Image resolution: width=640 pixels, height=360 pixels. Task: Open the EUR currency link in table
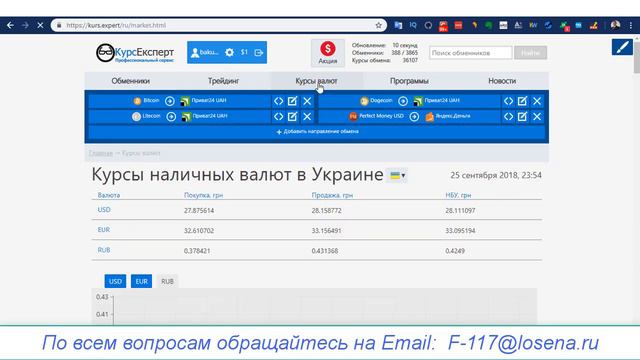click(104, 230)
